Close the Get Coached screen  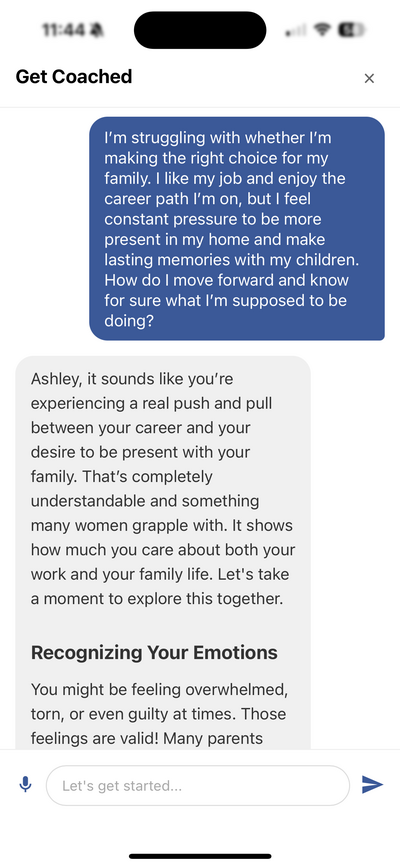point(369,79)
